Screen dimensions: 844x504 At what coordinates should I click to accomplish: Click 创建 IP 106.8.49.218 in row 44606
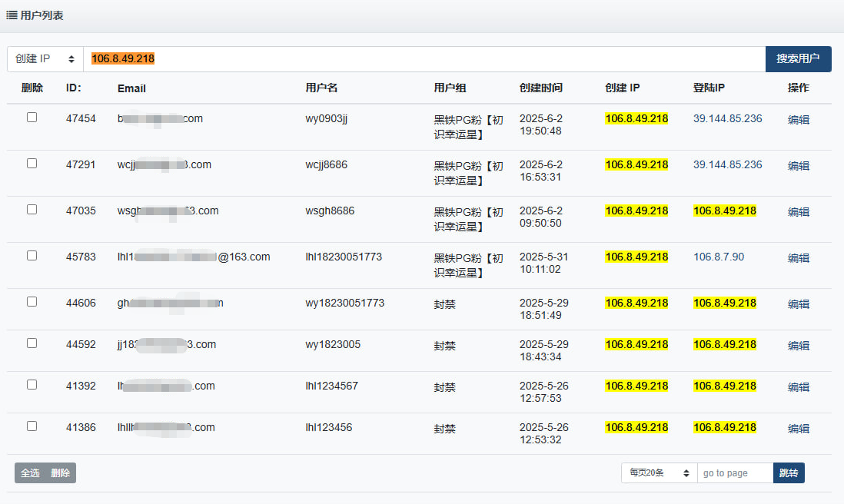coord(636,303)
